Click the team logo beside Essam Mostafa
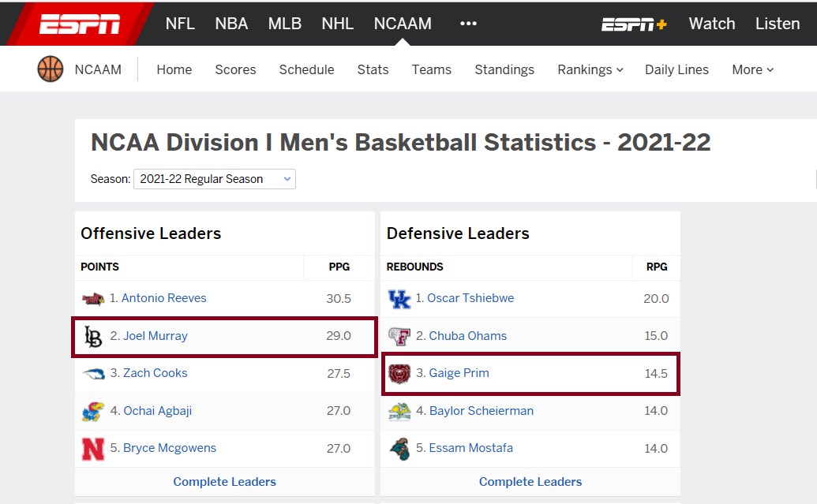The image size is (817, 504). [399, 449]
